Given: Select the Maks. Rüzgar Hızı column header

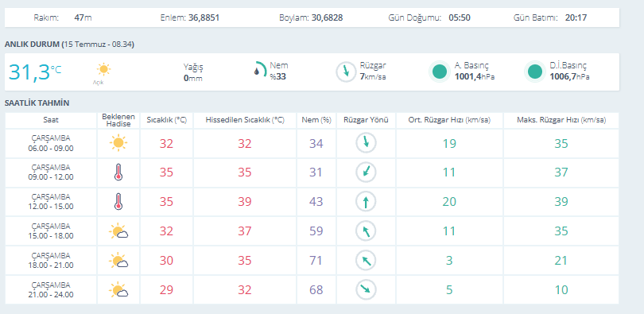Looking at the screenshot, I should [561, 120].
